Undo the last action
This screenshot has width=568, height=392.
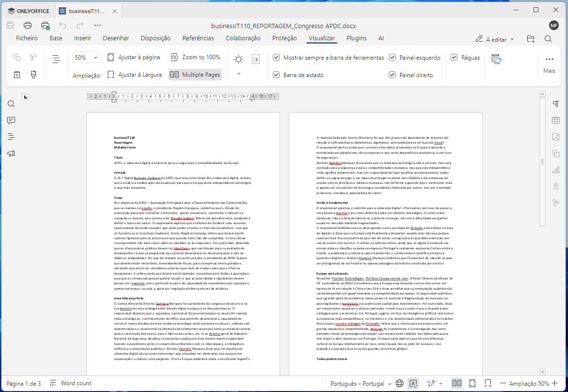click(x=63, y=25)
